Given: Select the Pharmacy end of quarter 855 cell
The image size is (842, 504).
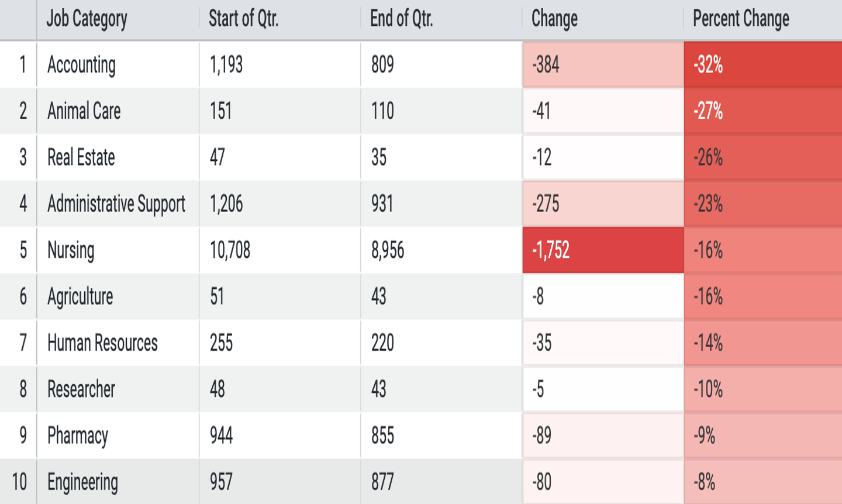Looking at the screenshot, I should [441, 436].
